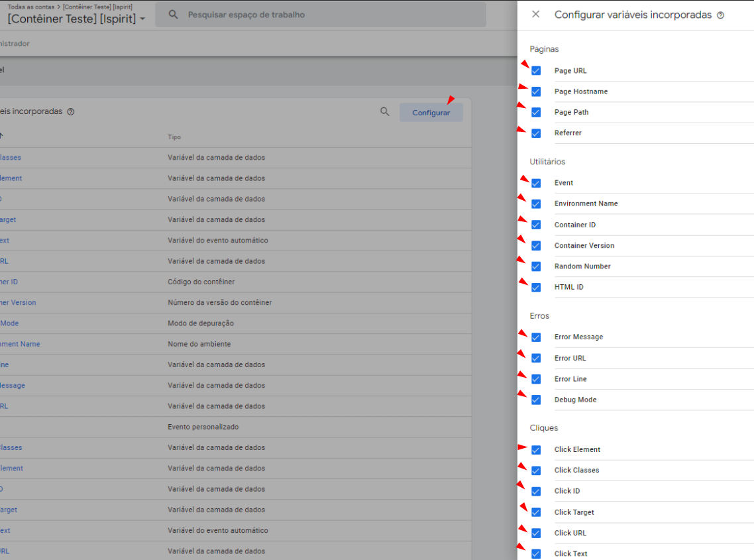Click help icon beside panel title
The width and height of the screenshot is (754, 560).
(720, 15)
